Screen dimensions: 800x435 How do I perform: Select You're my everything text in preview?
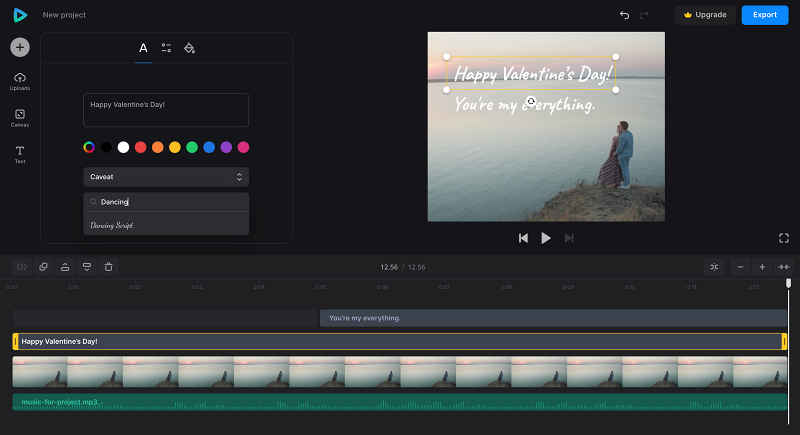(x=524, y=105)
